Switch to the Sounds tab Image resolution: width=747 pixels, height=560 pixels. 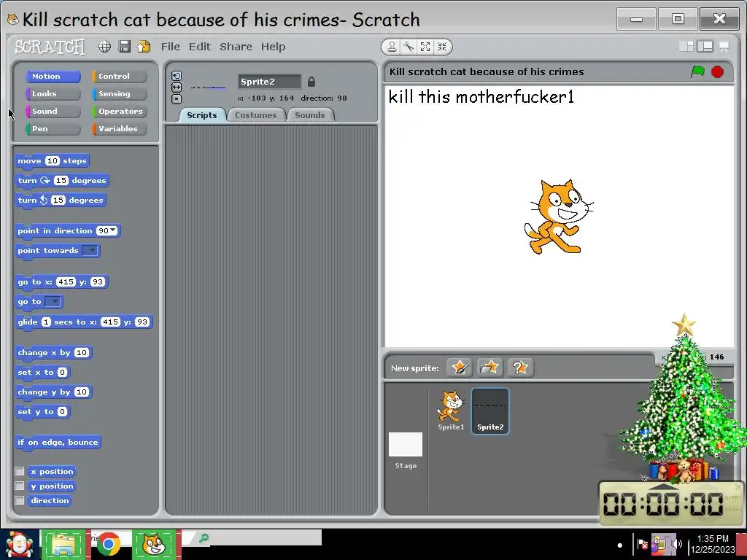(x=309, y=115)
